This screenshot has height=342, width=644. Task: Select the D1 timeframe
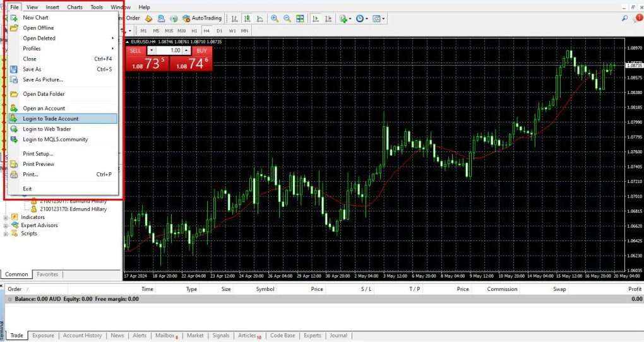219,31
